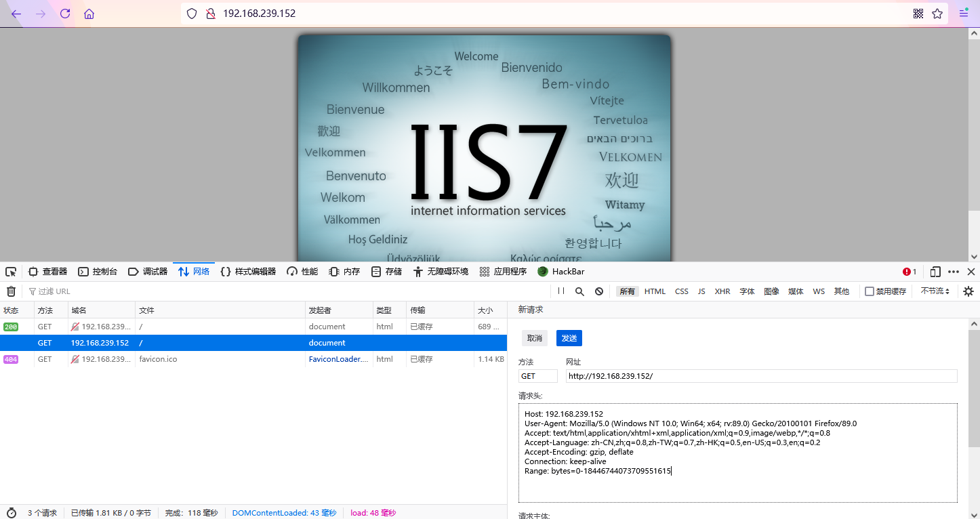Image resolution: width=980 pixels, height=519 pixels.
Task: Open the HackBar tab
Action: point(561,272)
